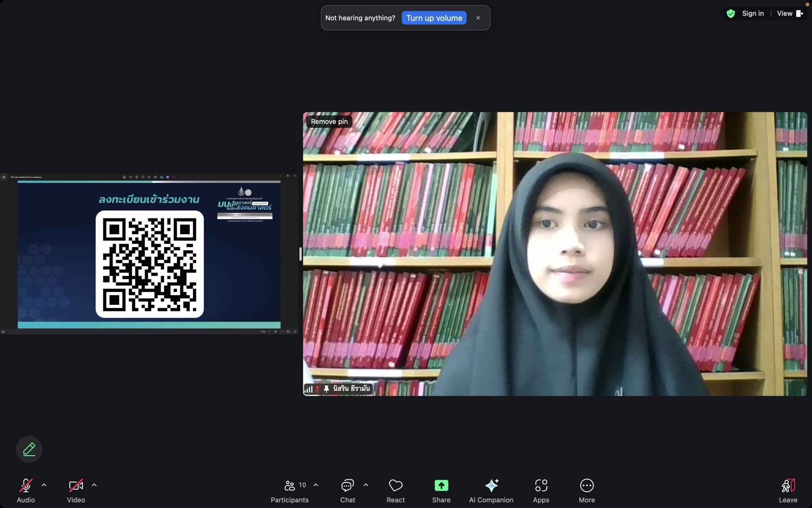The width and height of the screenshot is (812, 508).
Task: Remove pin from the video
Action: pyautogui.click(x=329, y=121)
